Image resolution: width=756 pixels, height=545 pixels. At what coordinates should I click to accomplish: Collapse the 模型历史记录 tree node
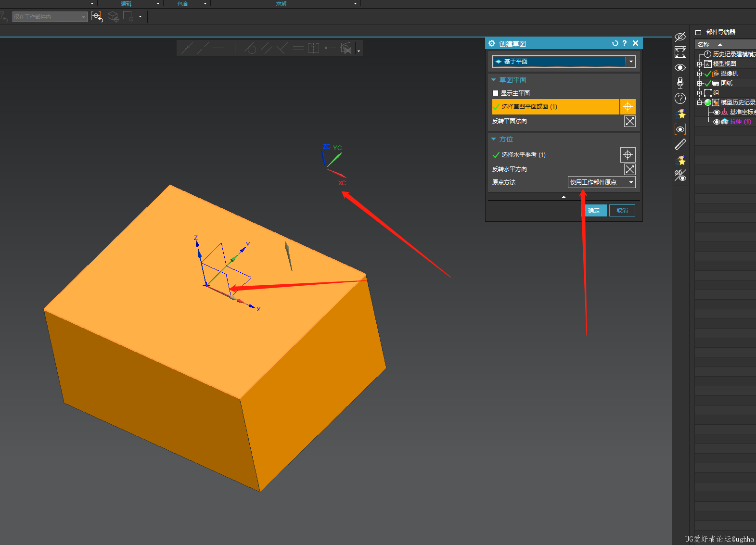click(700, 102)
